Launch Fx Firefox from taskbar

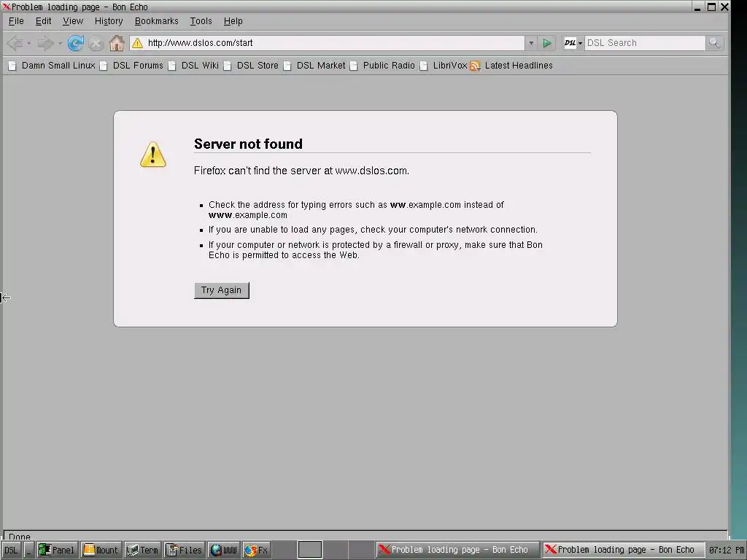coord(256,550)
